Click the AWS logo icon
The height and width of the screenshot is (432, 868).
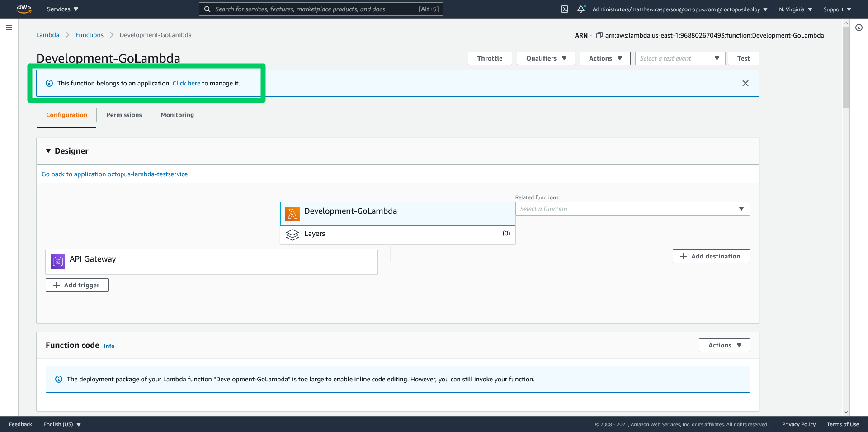pos(24,9)
